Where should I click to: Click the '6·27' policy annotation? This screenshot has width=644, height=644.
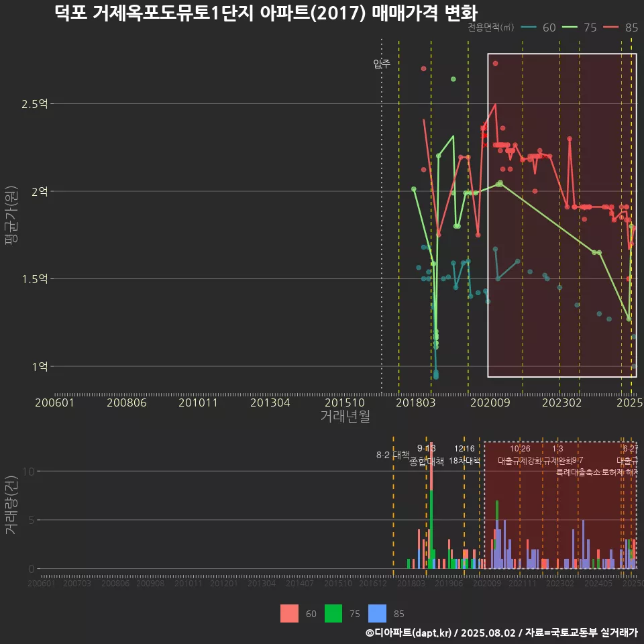click(x=631, y=449)
